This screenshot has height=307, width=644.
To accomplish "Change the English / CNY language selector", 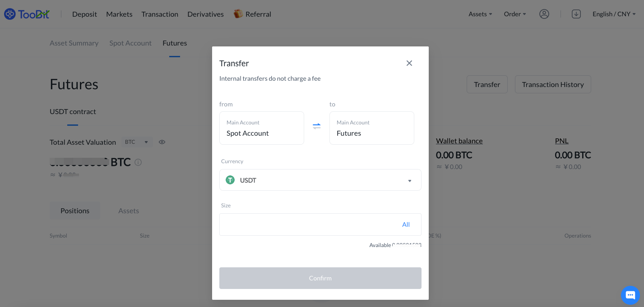I will (x=614, y=14).
